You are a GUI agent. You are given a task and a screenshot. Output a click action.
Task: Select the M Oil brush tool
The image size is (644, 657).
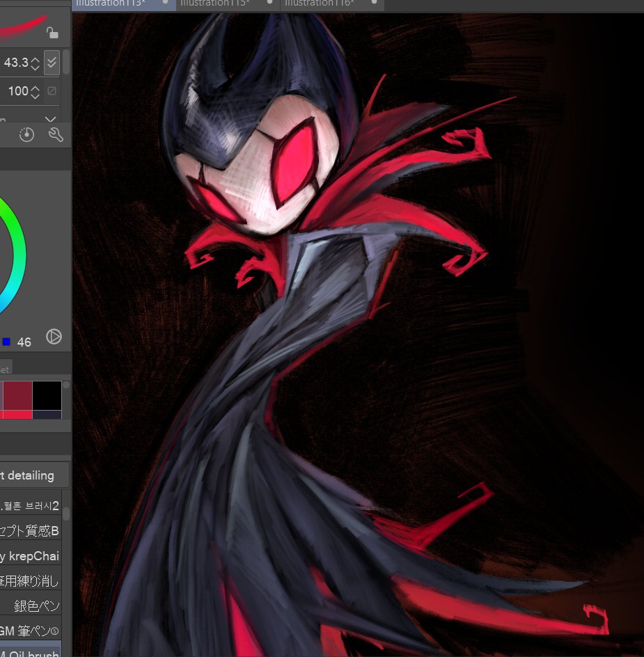click(x=31, y=652)
